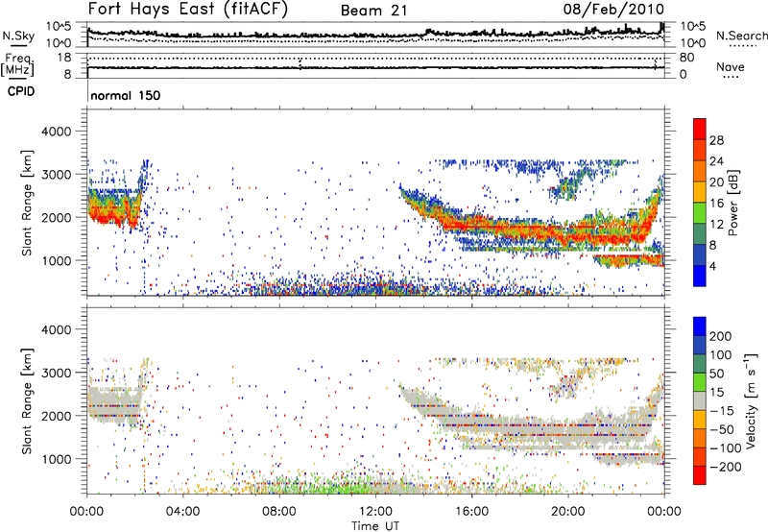Click the 'N.Sky' axis label
768x532 pixels.
[18, 36]
